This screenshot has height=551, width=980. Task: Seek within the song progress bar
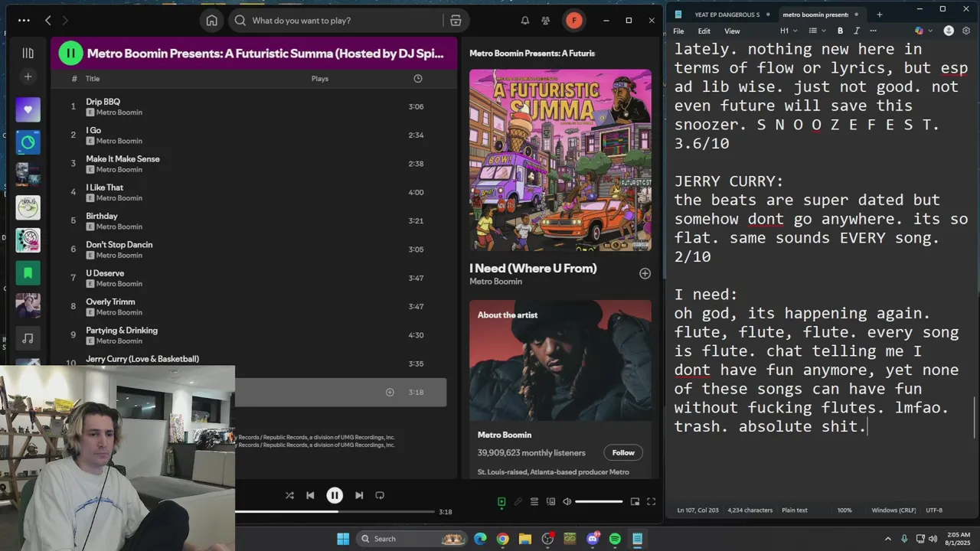tap(335, 512)
